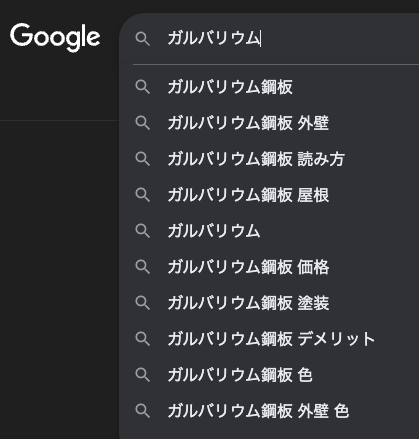Click magnifier icon beside ガルバリウム鋼板 外壁
This screenshot has height=439, width=419.
pyautogui.click(x=143, y=123)
